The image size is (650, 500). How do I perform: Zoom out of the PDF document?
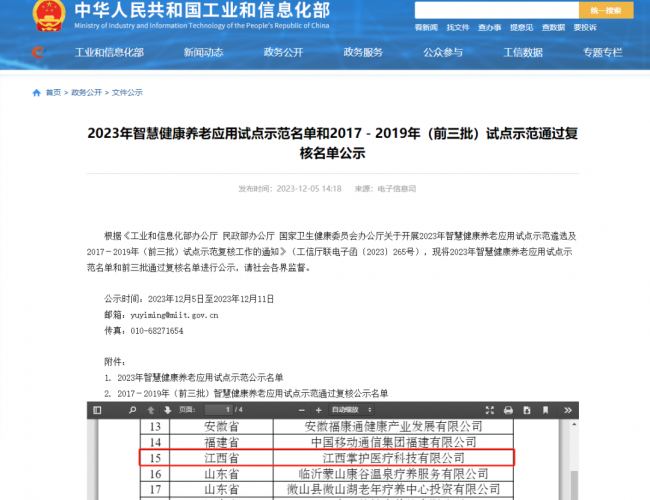coord(302,410)
